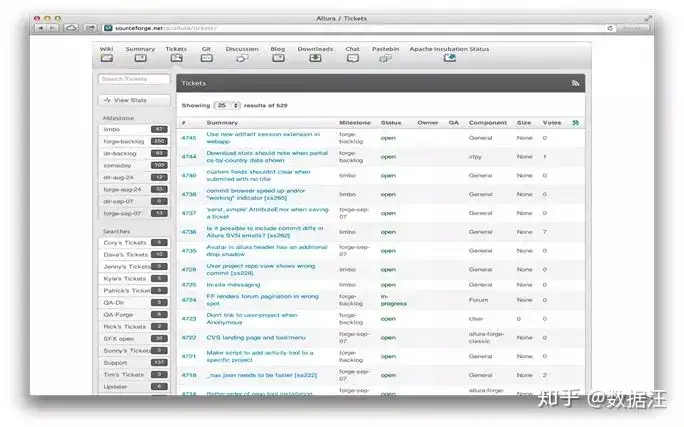This screenshot has height=427, width=684.
Task: Open ticket 'Make script to add activity tool'
Action: [x=260, y=356]
